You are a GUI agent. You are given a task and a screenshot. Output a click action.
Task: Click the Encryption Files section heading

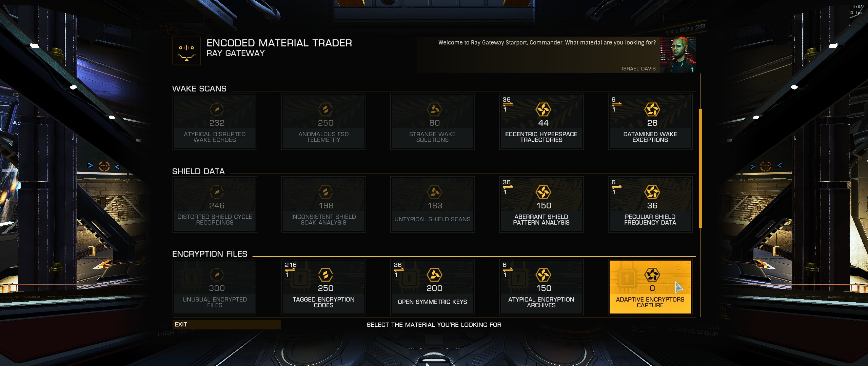pos(210,254)
